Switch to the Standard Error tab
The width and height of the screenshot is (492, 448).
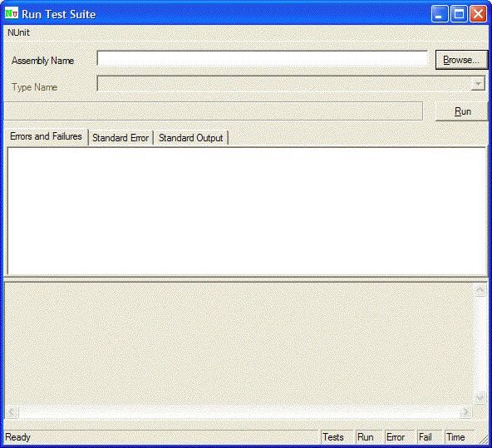tap(121, 138)
